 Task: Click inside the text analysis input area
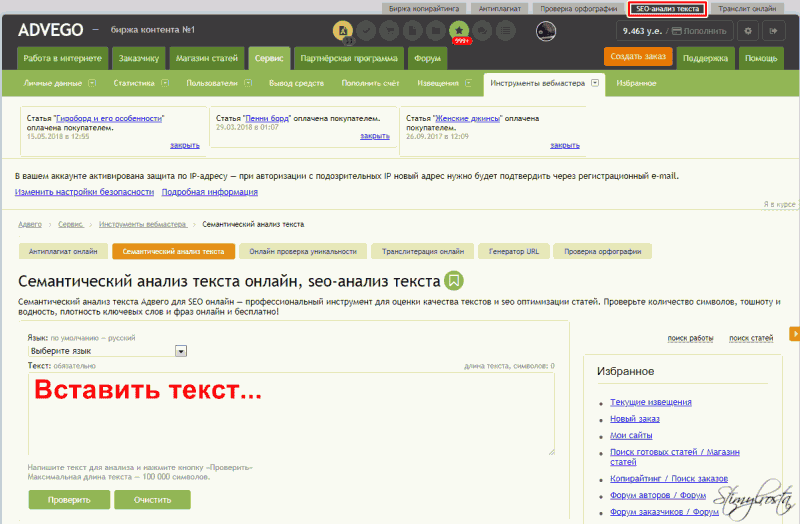(291, 414)
